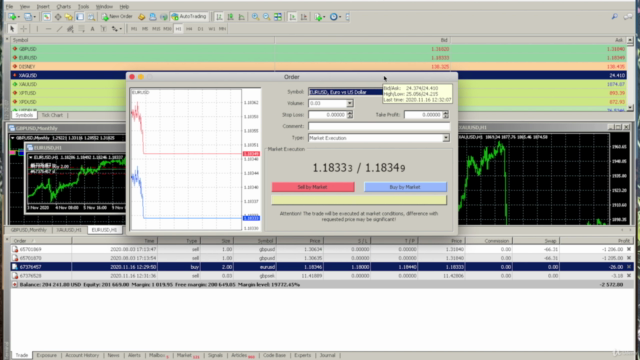Switch timeframe to M1
This screenshot has height=360, width=640.
pos(134,29)
